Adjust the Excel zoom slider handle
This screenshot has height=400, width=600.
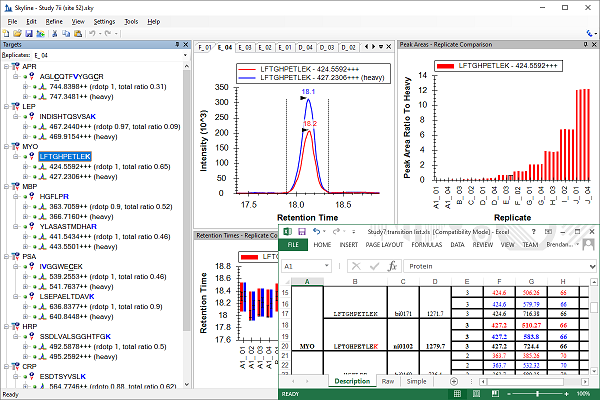538,394
